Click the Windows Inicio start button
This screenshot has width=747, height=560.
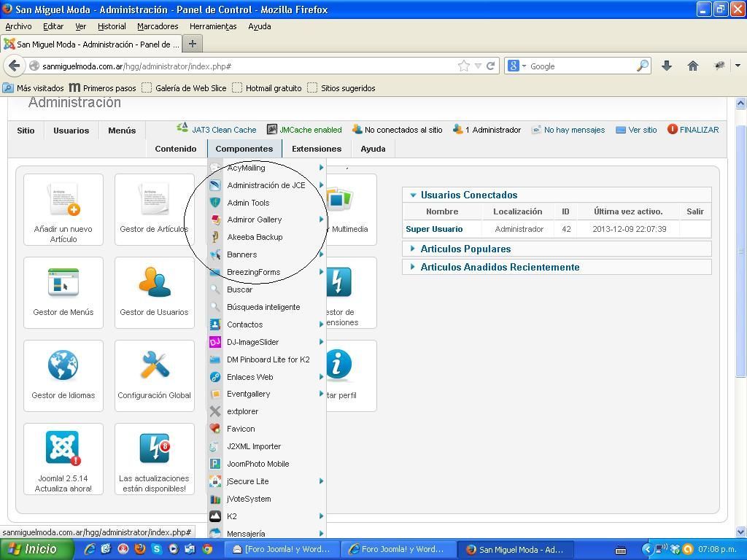[x=37, y=550]
